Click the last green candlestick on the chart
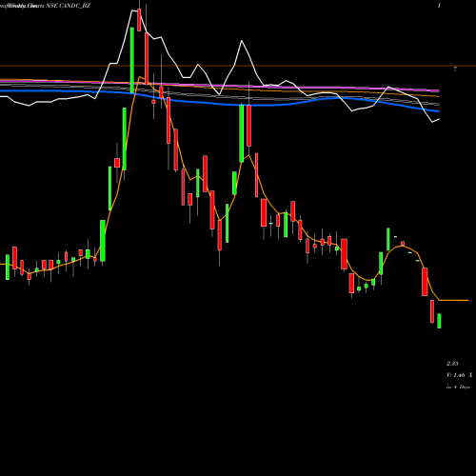 point(439,321)
